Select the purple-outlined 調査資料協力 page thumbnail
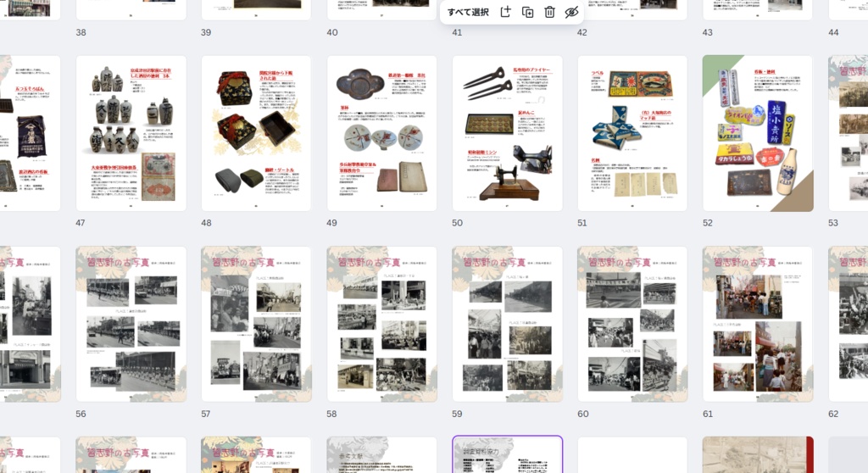 507,454
